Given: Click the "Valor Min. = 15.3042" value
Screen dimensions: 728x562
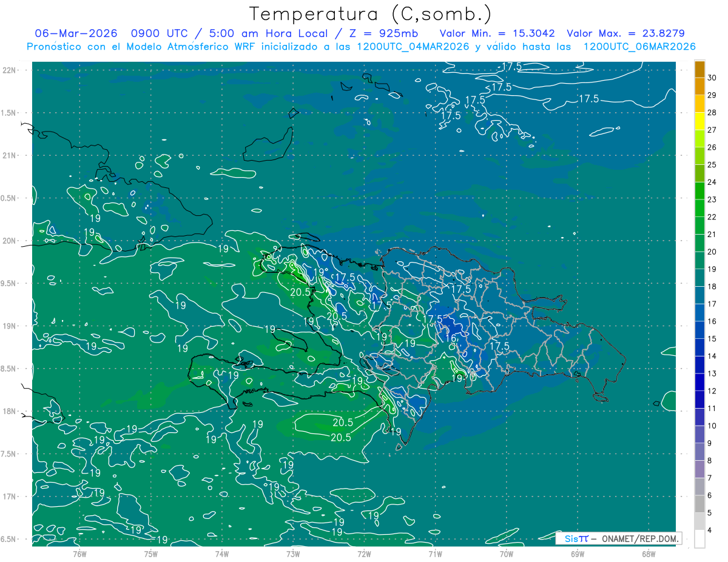Looking at the screenshot, I should tap(497, 33).
